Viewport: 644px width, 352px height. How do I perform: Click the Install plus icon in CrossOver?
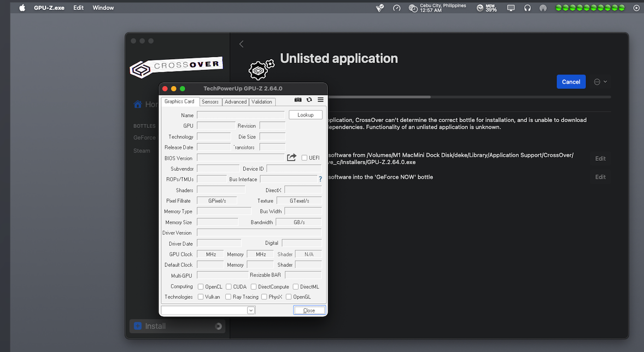click(138, 326)
